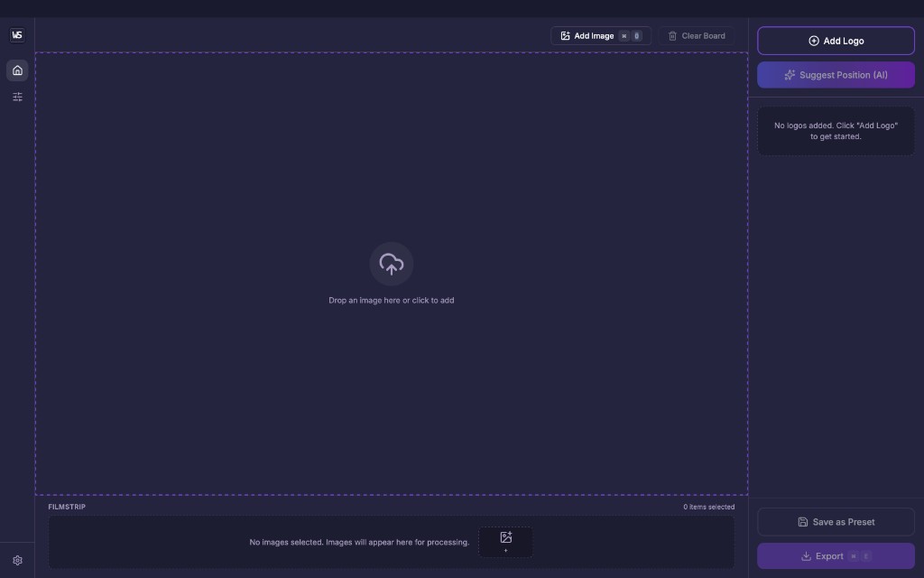Click the plus-circle icon on Add Logo
The height and width of the screenshot is (578, 924).
pos(814,41)
